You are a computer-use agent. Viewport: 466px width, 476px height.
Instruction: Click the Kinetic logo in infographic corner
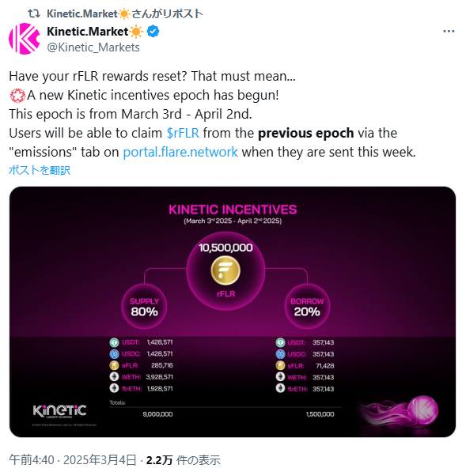(59, 410)
